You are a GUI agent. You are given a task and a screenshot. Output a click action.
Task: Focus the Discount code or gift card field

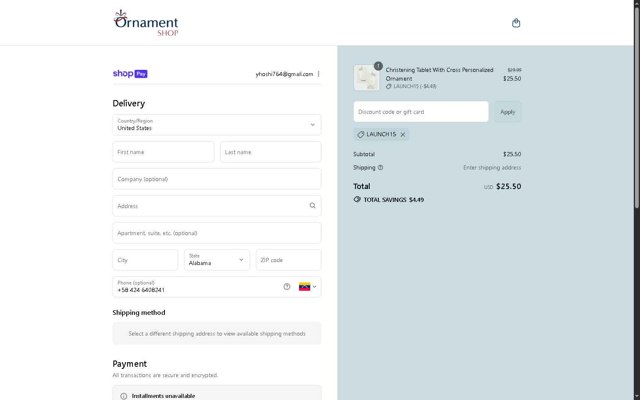[x=421, y=111]
